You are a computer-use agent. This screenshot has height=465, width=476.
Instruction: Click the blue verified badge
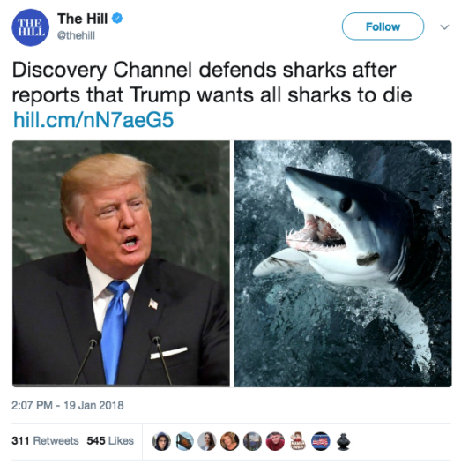pyautogui.click(x=117, y=19)
